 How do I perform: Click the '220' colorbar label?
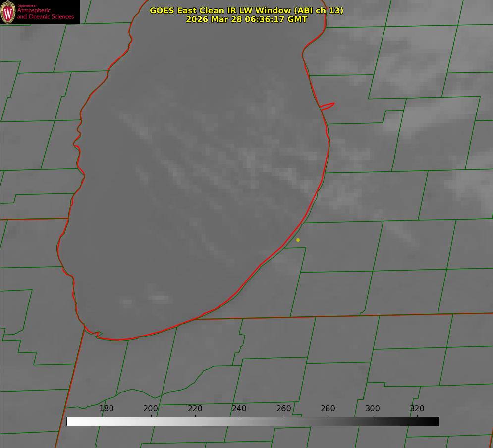click(x=195, y=408)
